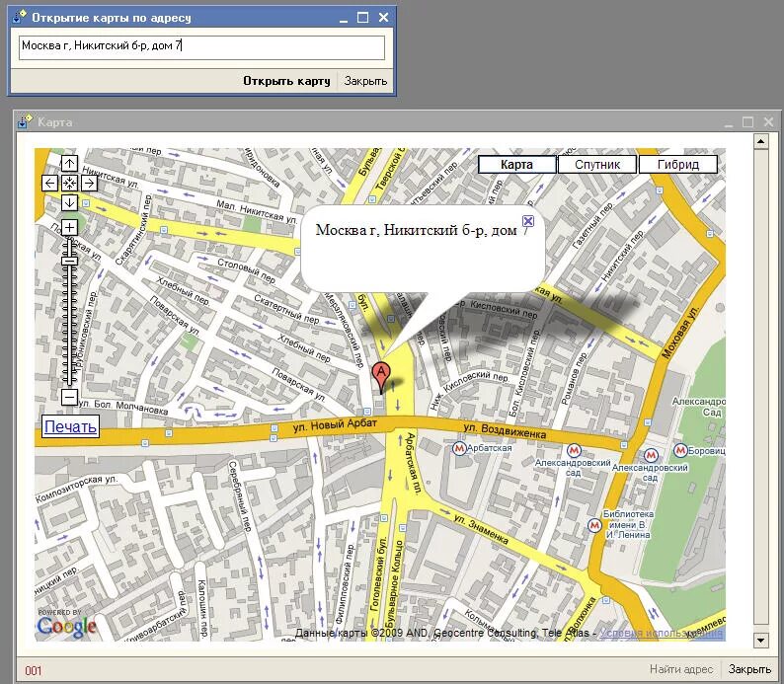The image size is (784, 684).
Task: Click the ул. Воздвиженка street label
Action: pos(504,430)
